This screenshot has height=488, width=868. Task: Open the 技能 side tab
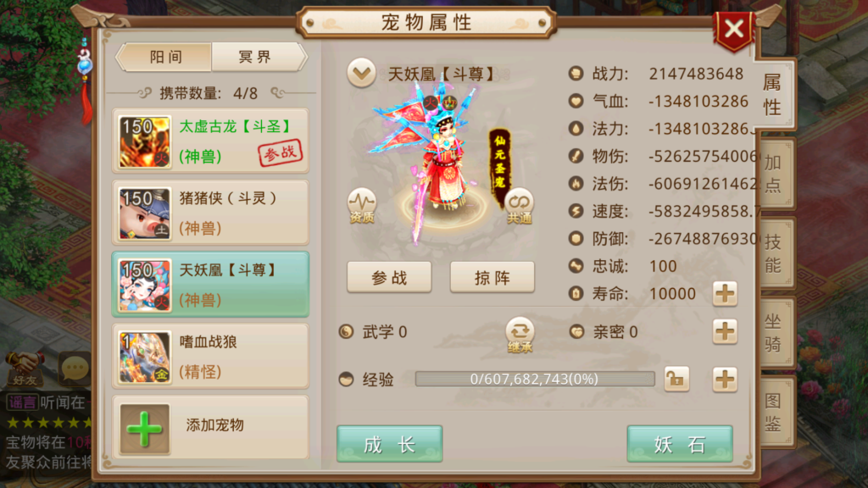pos(775,252)
